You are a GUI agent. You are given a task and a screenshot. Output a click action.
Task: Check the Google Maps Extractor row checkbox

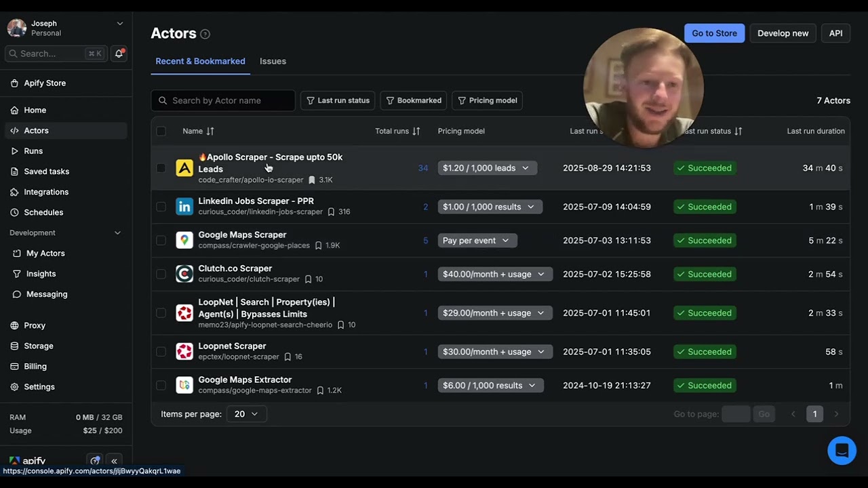pyautogui.click(x=161, y=385)
